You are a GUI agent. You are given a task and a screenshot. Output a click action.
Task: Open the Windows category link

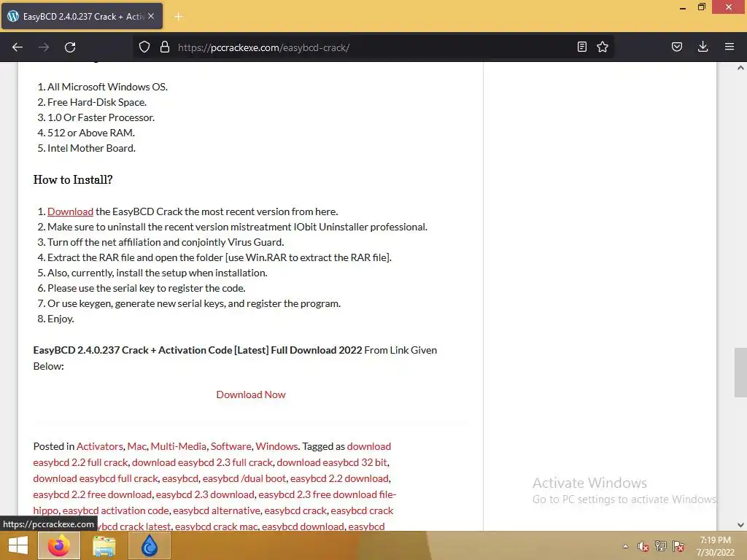[x=276, y=446]
